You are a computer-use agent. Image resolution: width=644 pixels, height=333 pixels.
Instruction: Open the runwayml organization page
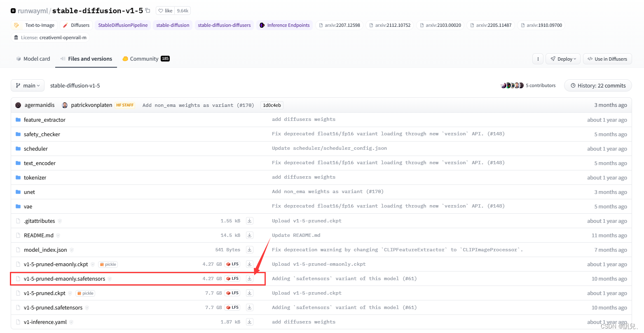(33, 11)
